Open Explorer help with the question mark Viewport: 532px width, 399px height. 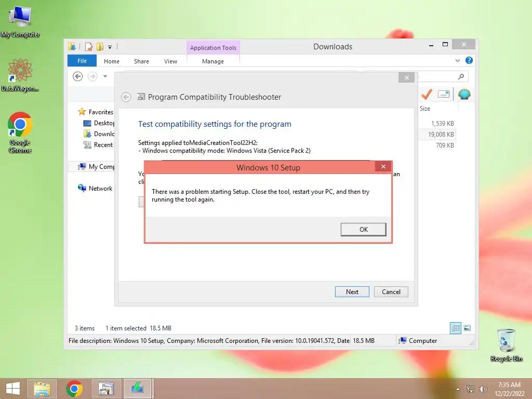point(469,60)
